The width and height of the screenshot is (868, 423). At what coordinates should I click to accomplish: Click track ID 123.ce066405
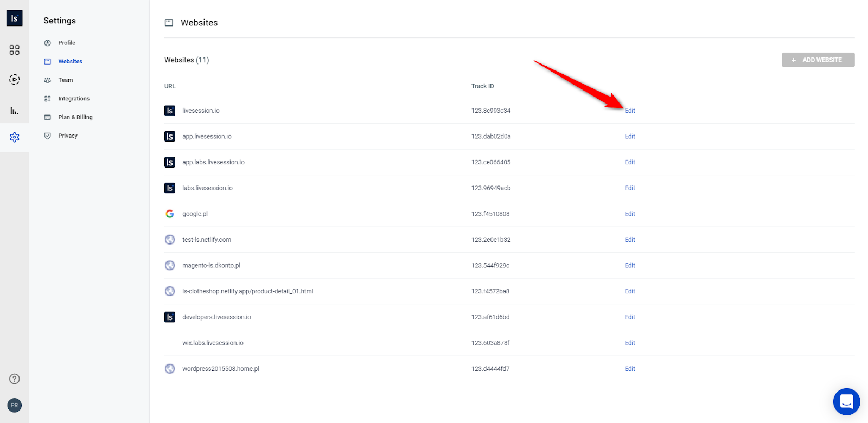491,162
